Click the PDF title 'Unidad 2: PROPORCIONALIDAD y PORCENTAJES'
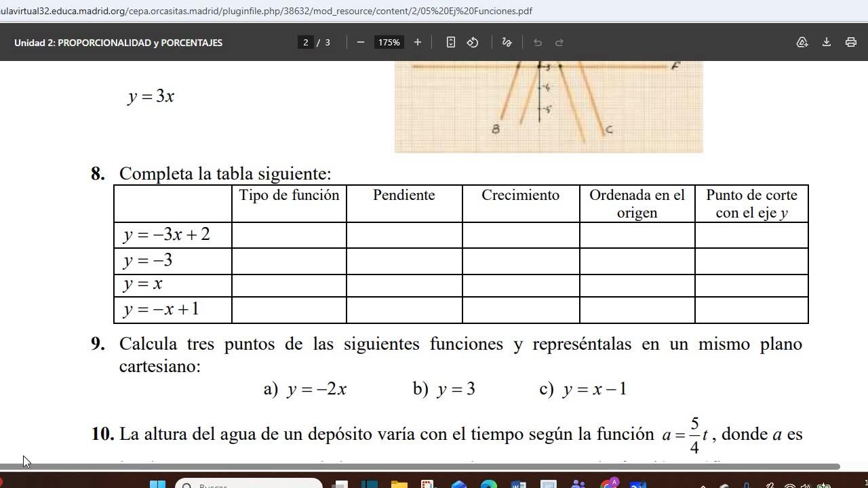Screen dimensions: 868x488 118,42
